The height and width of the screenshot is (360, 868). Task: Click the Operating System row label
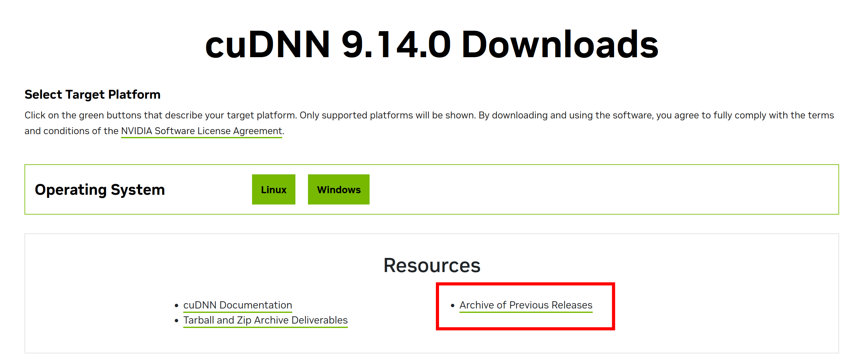(100, 190)
